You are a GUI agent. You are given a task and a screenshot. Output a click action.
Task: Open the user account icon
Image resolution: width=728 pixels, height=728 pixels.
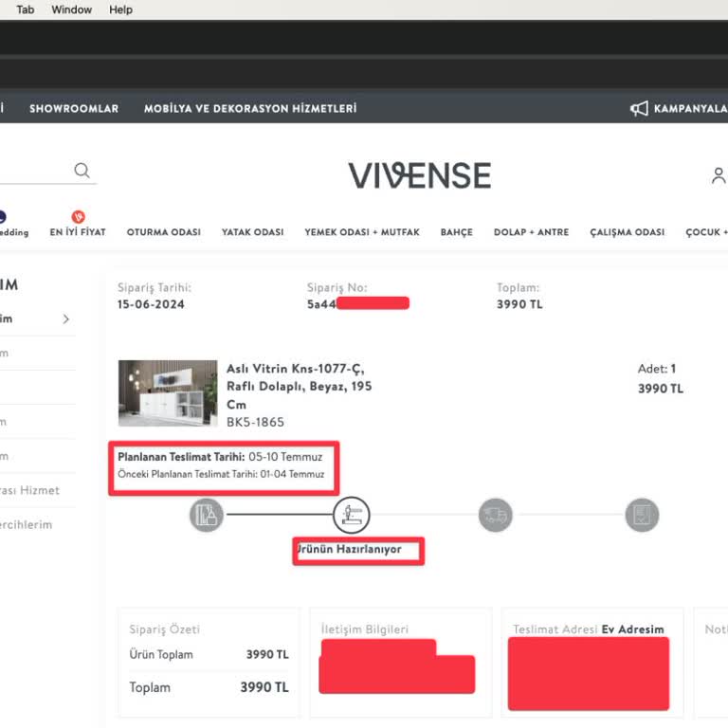click(x=719, y=175)
